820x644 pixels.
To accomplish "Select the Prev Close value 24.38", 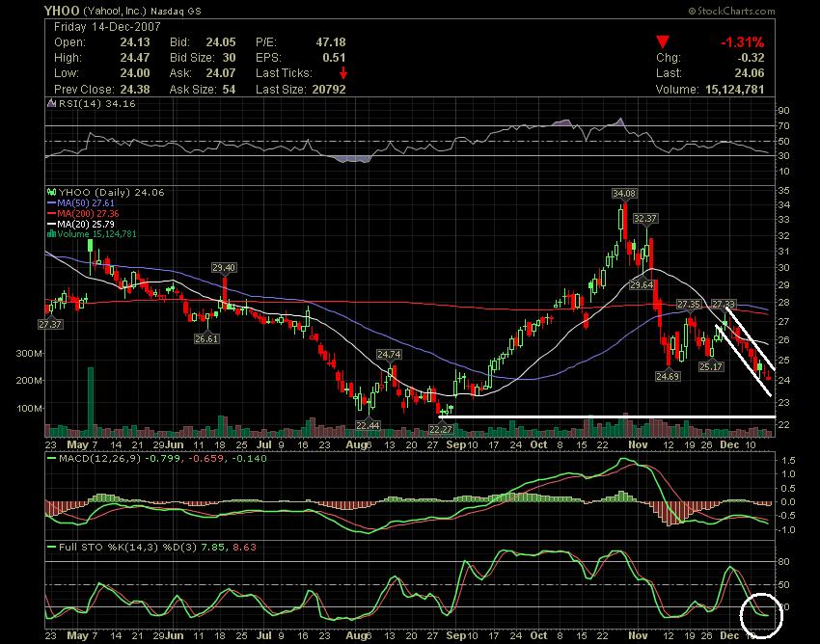I will pos(135,90).
